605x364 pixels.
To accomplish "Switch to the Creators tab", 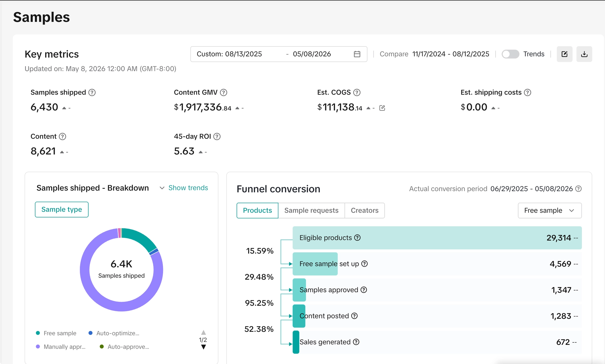I will [x=365, y=211].
